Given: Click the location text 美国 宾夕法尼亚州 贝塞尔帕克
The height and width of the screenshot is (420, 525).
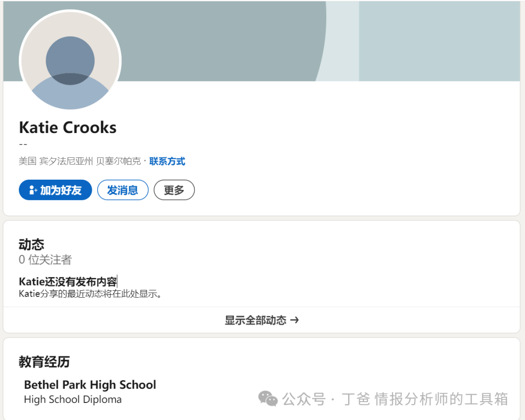Looking at the screenshot, I should pyautogui.click(x=80, y=162).
